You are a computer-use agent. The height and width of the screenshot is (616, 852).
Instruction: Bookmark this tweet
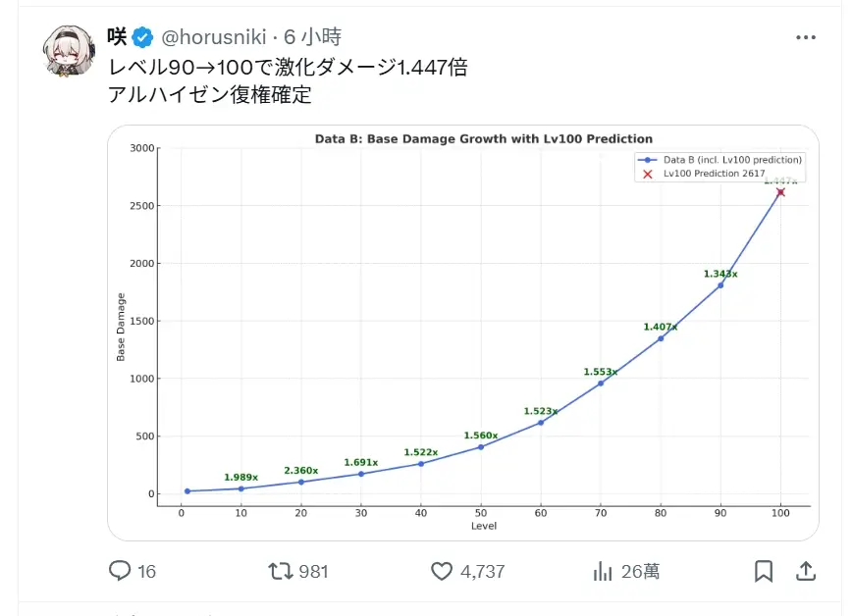pos(764,571)
